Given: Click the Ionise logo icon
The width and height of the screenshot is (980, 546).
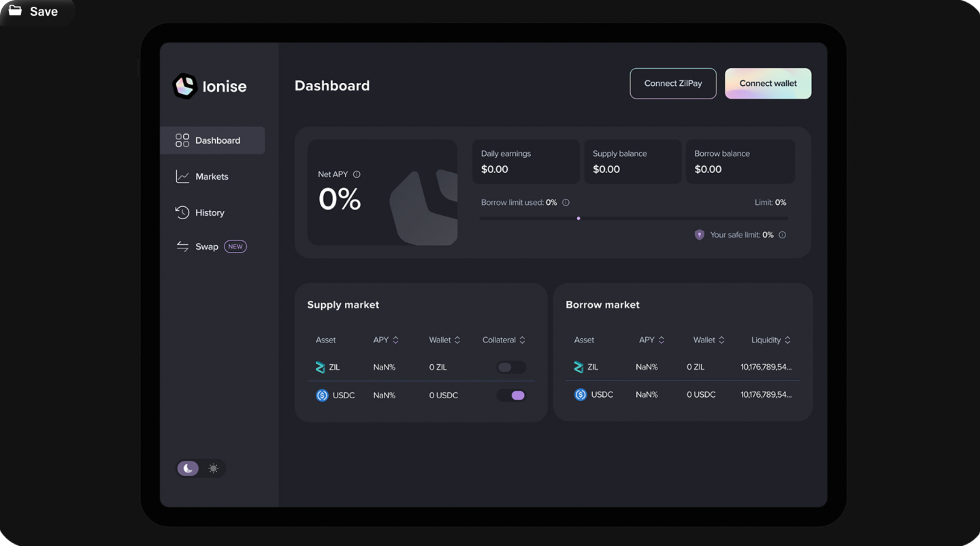Looking at the screenshot, I should 184,86.
